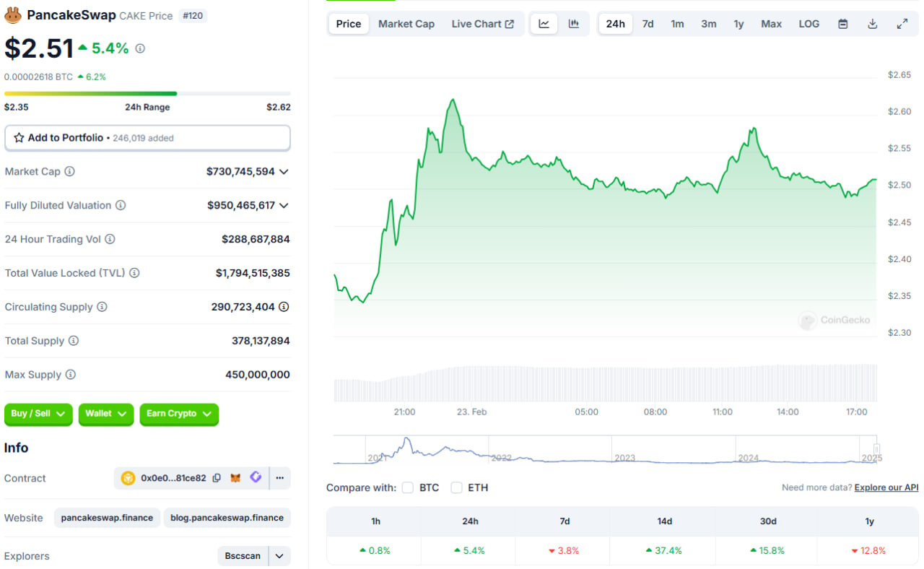Screen dimensions: 924x569
Task: Open the Buy / Sell dropdown
Action: coord(38,414)
